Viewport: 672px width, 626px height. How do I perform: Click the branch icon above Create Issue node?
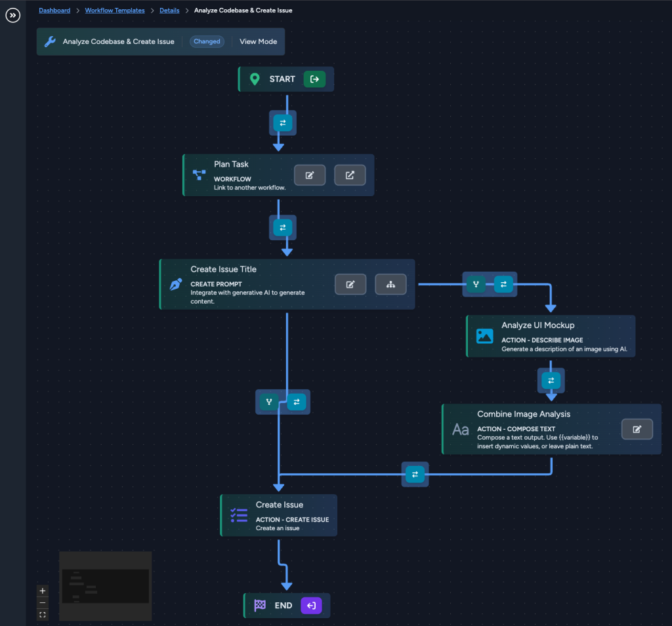pyautogui.click(x=269, y=402)
